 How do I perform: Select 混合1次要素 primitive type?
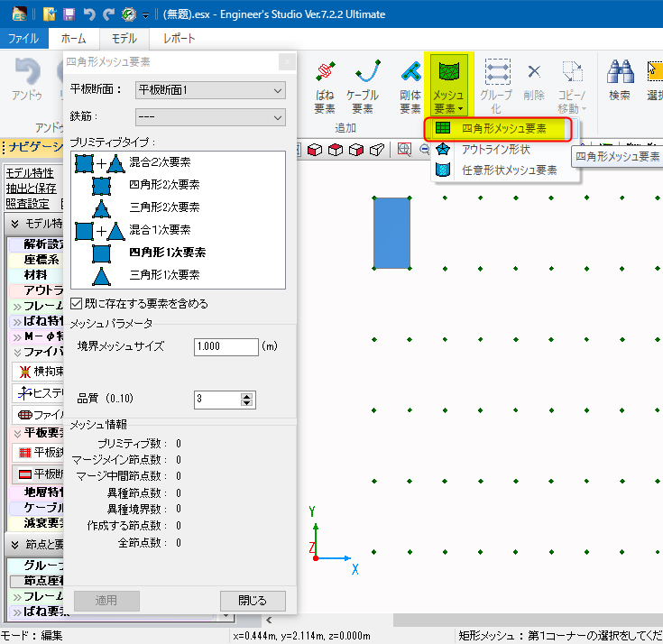(178, 230)
